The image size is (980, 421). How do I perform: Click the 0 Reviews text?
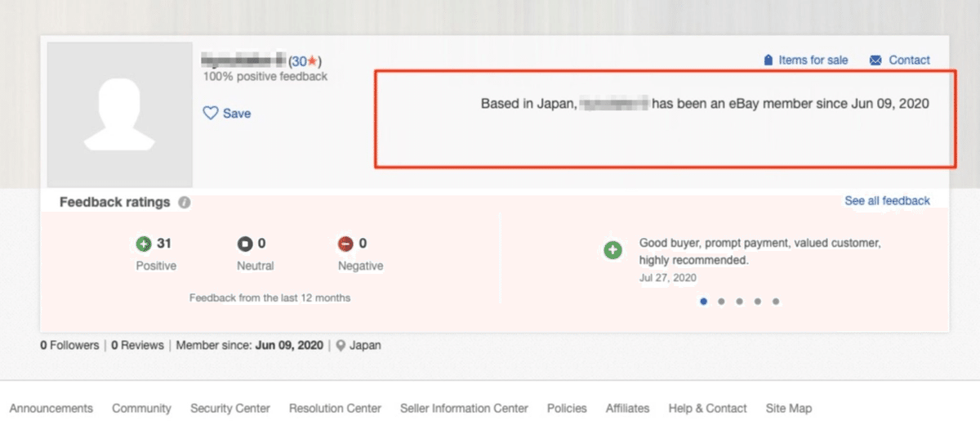137,345
